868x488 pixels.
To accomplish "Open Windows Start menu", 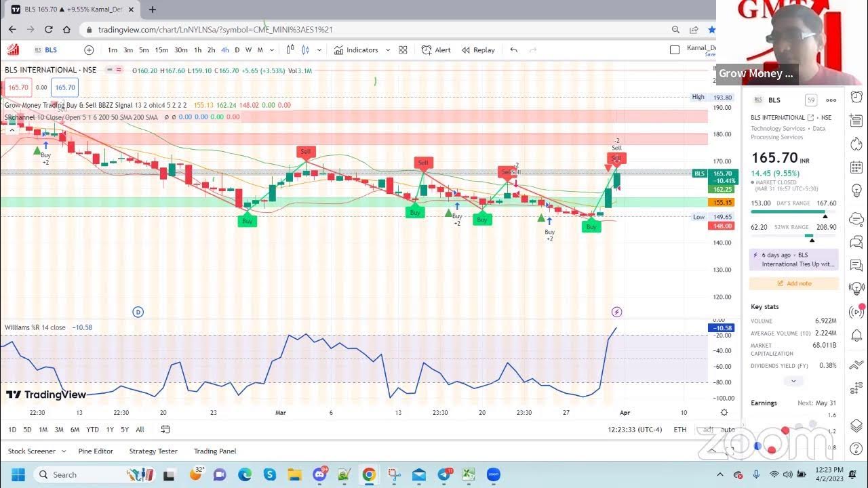I will pos(18,474).
